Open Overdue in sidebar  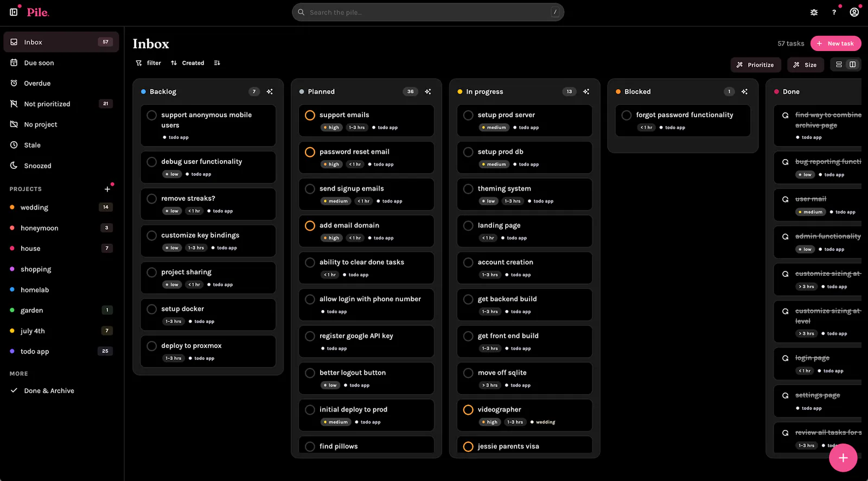61,84
